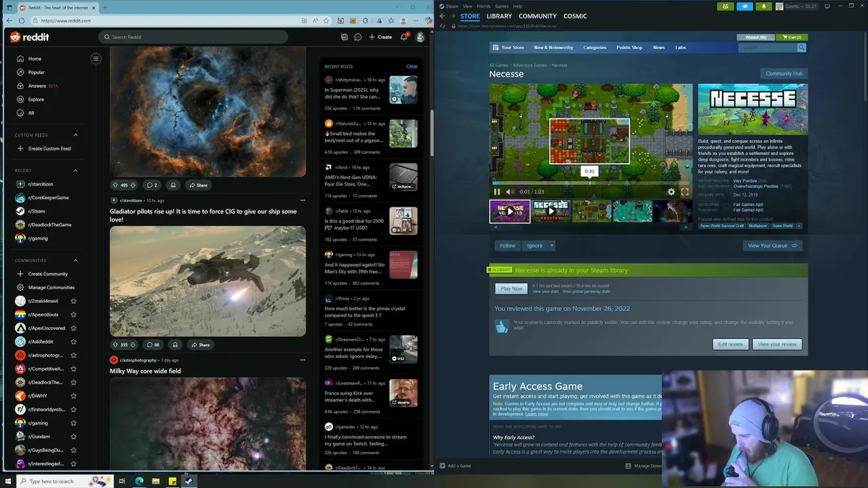Viewport: 868px width, 488px height.
Task: Open options menu on Milky Way post
Action: [x=302, y=360]
